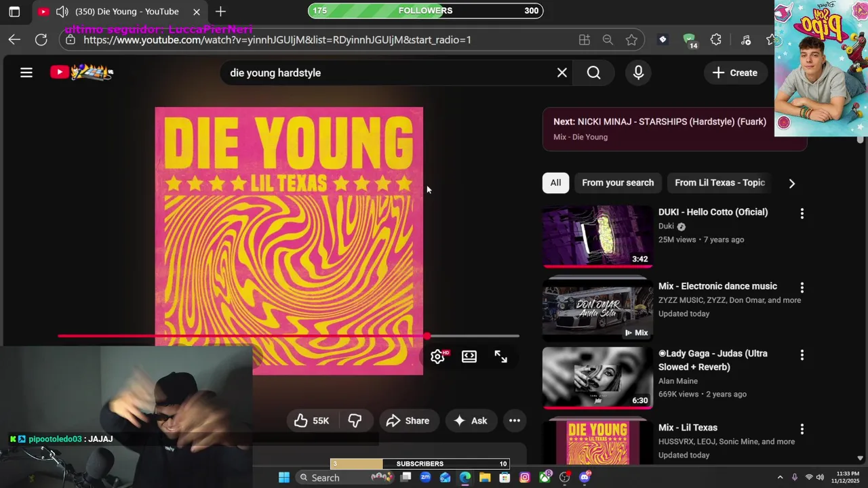This screenshot has width=868, height=488.
Task: Click the progress bar scrubber handle
Action: [x=427, y=335]
